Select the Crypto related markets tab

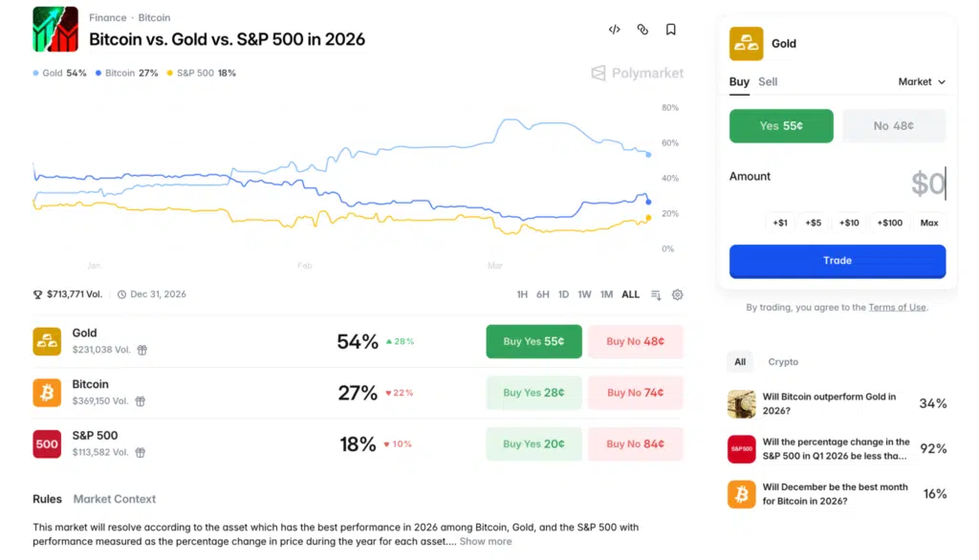[783, 362]
